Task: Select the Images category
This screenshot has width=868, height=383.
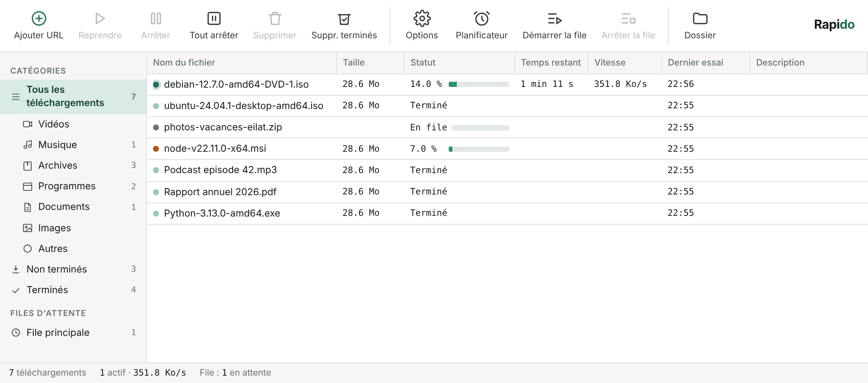Action: (74, 228)
